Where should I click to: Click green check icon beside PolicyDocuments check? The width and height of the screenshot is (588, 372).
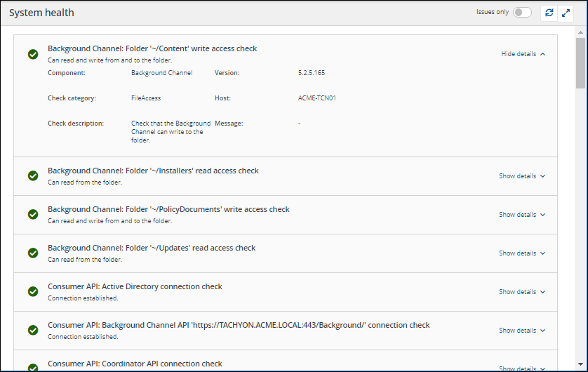point(33,215)
